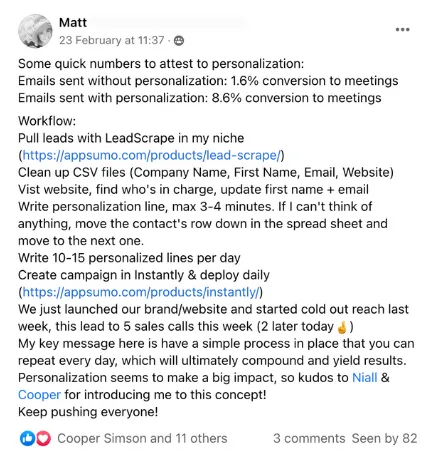
Task: Click the red heart reaction icon
Action: click(43, 438)
